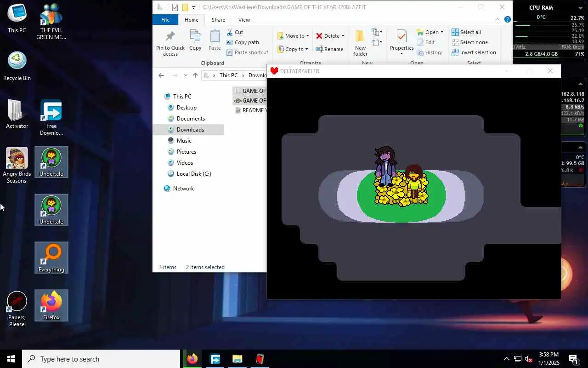Click Copy path in ribbon

[243, 42]
